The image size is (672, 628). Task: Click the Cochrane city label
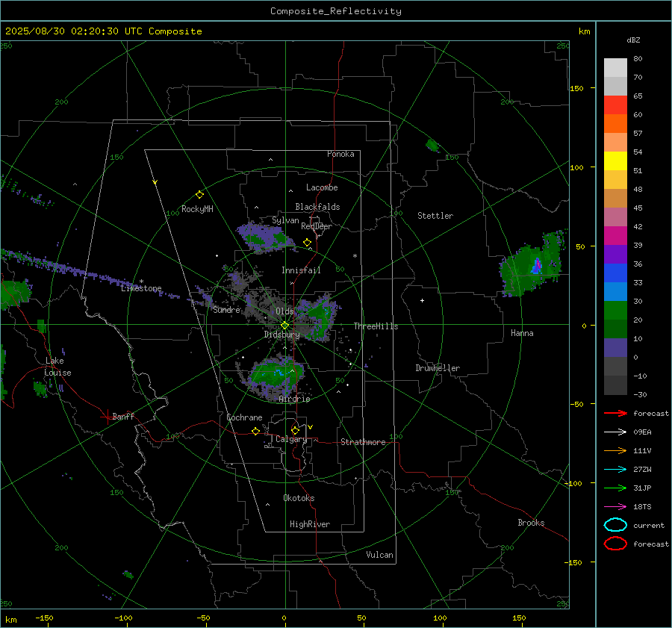[244, 417]
